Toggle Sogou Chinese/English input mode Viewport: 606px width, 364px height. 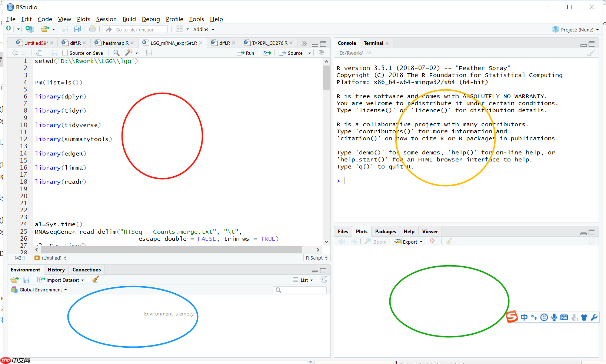(524, 317)
